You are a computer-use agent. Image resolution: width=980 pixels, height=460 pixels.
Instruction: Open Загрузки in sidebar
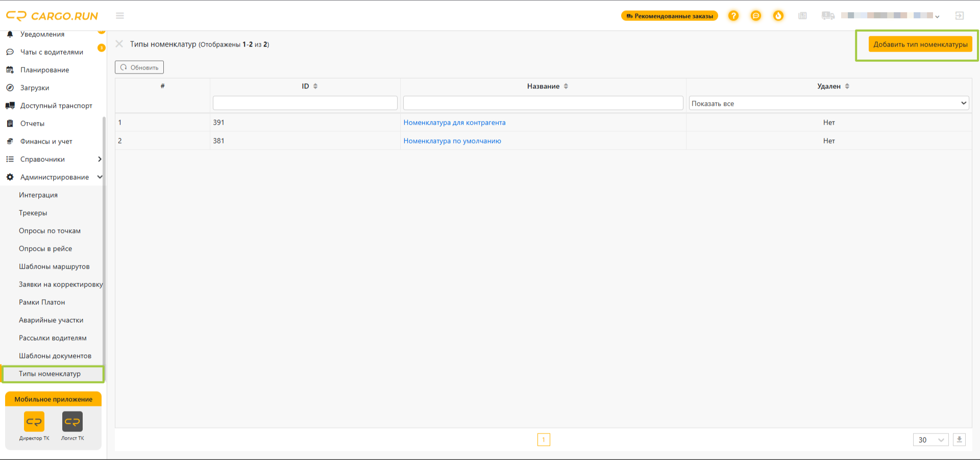tap(35, 88)
